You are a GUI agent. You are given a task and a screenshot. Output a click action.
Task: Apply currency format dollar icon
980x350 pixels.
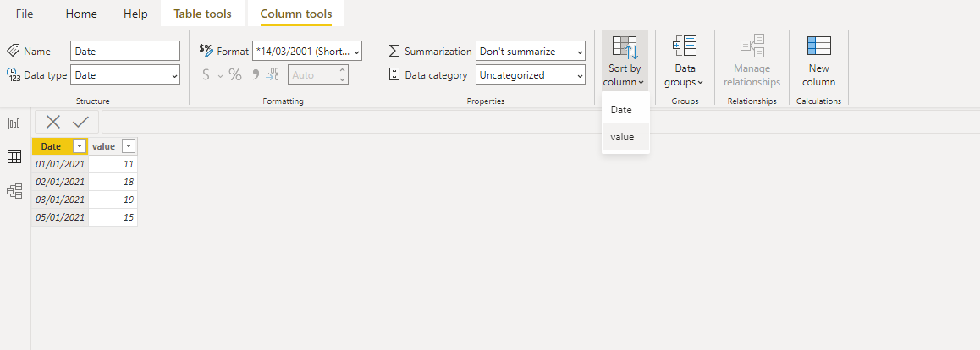tap(206, 75)
